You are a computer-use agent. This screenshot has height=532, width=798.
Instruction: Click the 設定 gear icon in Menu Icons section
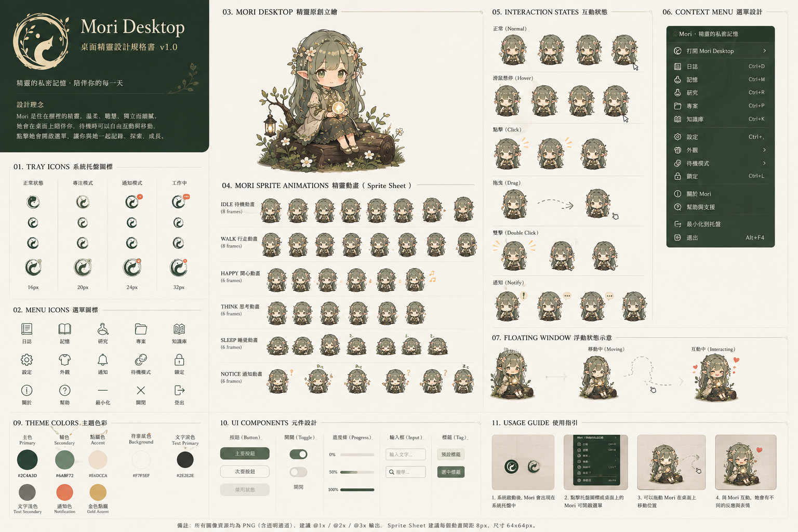27,360
